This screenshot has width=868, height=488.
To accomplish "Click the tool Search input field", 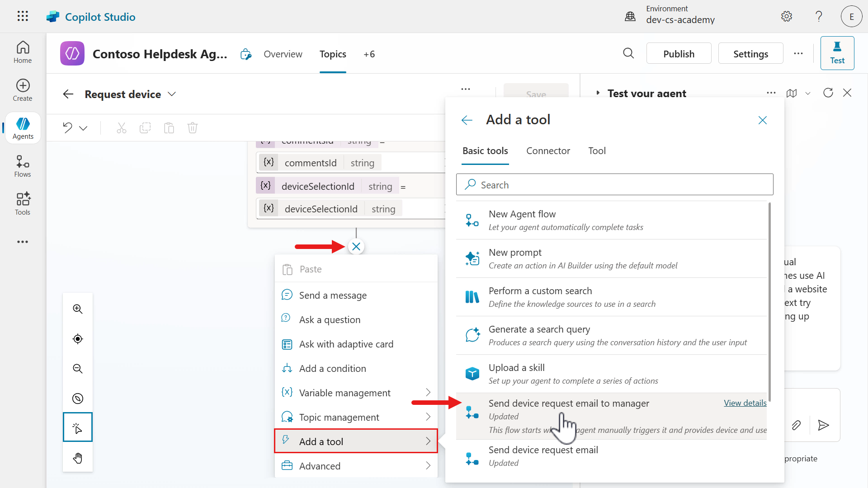I will click(615, 185).
